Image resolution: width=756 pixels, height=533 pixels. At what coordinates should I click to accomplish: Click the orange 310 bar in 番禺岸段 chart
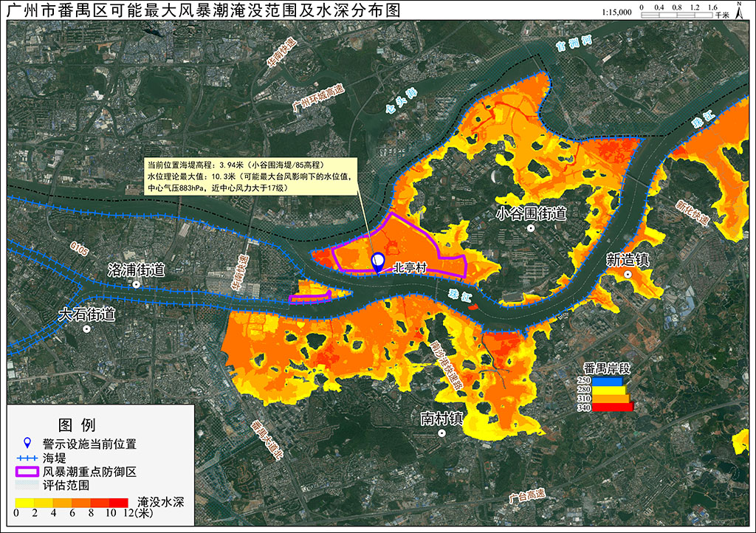pyautogui.click(x=611, y=399)
